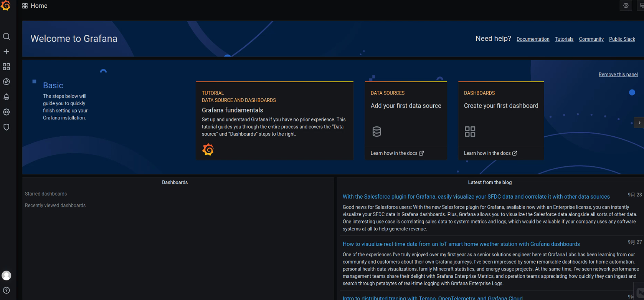Open the Salesforce plugin blog post
Viewport: 644px width, 300px height.
(x=476, y=197)
